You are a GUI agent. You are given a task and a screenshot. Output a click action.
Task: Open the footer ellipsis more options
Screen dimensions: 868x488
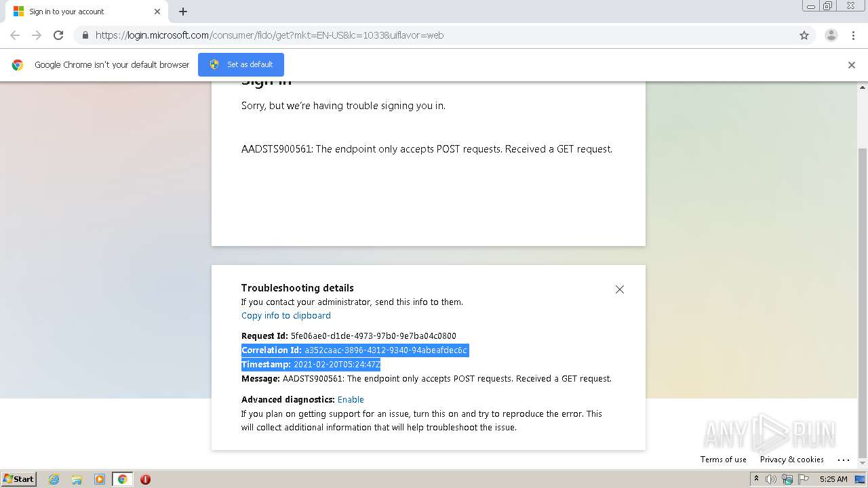tap(844, 460)
